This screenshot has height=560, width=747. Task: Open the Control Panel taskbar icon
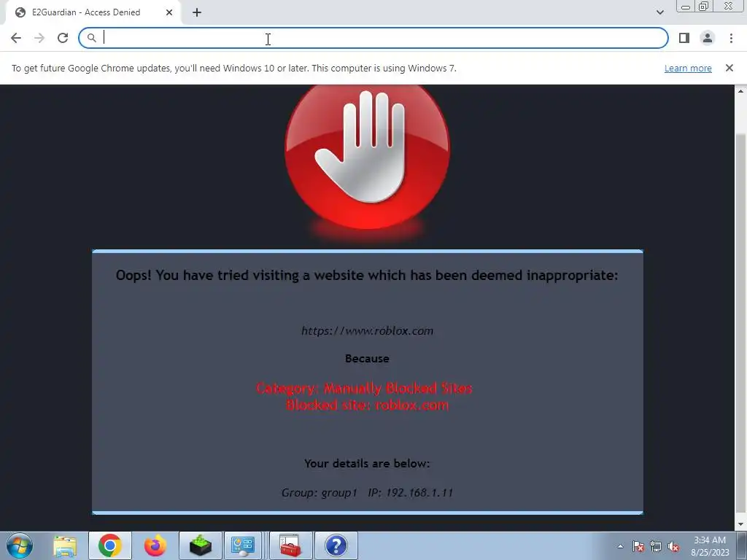click(x=243, y=545)
